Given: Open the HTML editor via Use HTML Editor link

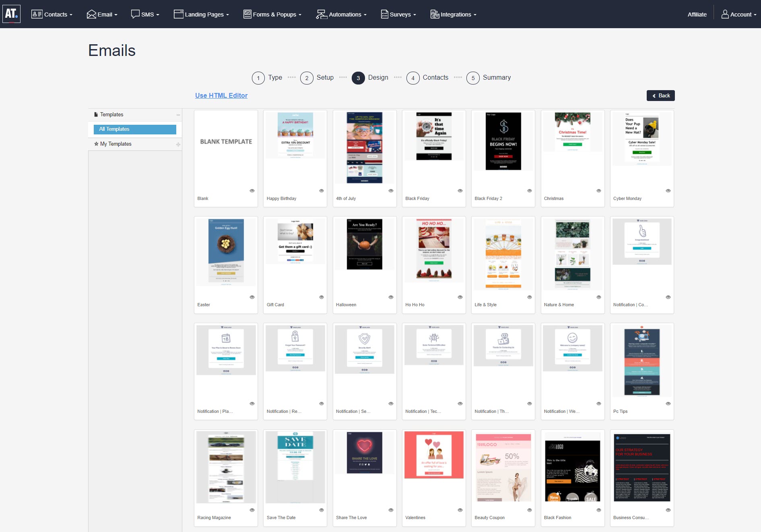Looking at the screenshot, I should click(221, 95).
